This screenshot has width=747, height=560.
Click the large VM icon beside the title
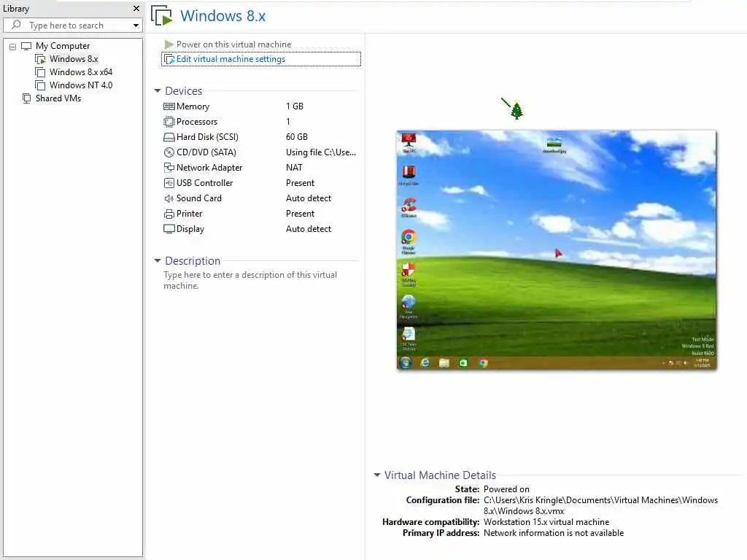162,15
